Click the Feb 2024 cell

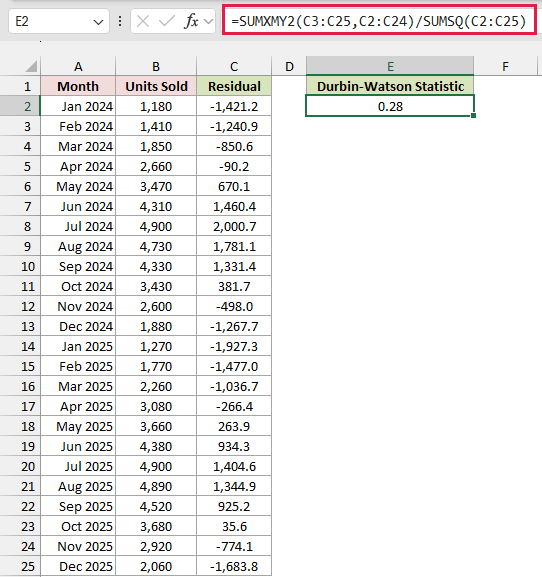(x=78, y=126)
